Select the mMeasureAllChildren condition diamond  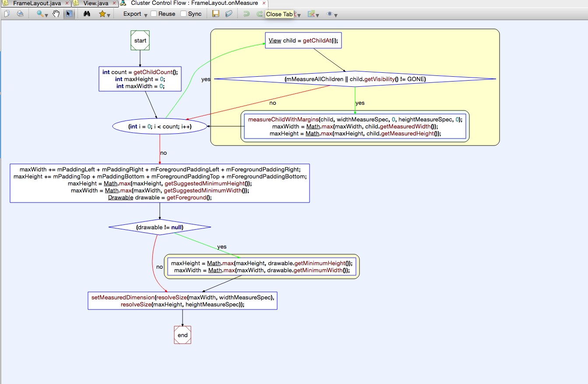click(355, 79)
